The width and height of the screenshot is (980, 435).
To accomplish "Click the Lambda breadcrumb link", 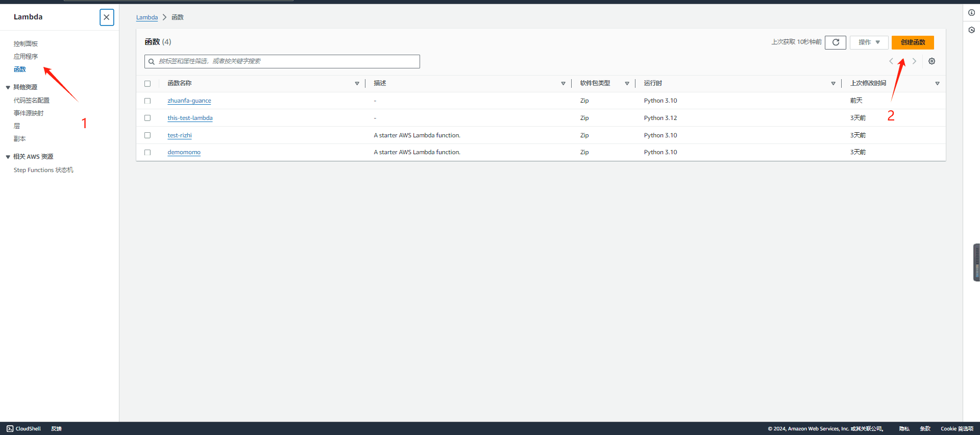I will 147,17.
